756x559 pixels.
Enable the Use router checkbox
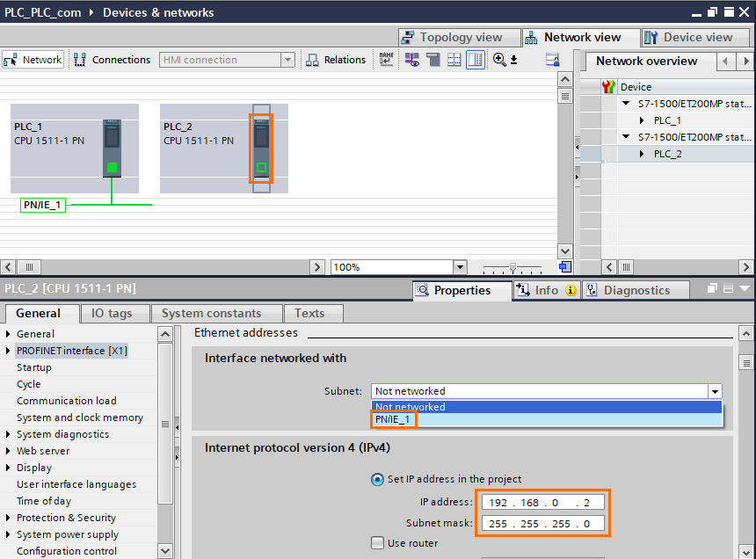pyautogui.click(x=377, y=542)
